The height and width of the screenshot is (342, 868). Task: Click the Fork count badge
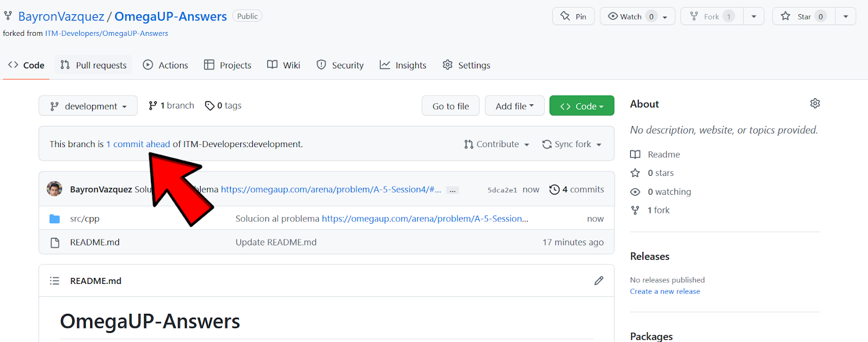729,16
